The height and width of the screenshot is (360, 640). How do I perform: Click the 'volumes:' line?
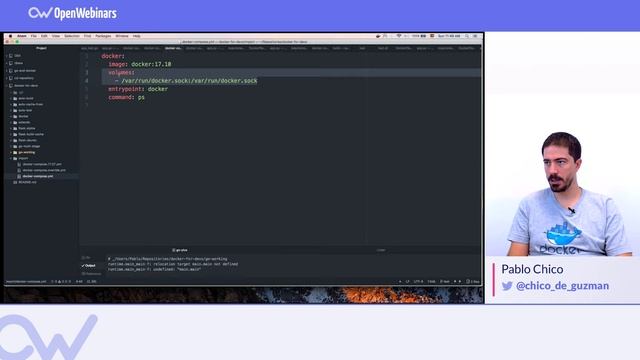tap(121, 72)
